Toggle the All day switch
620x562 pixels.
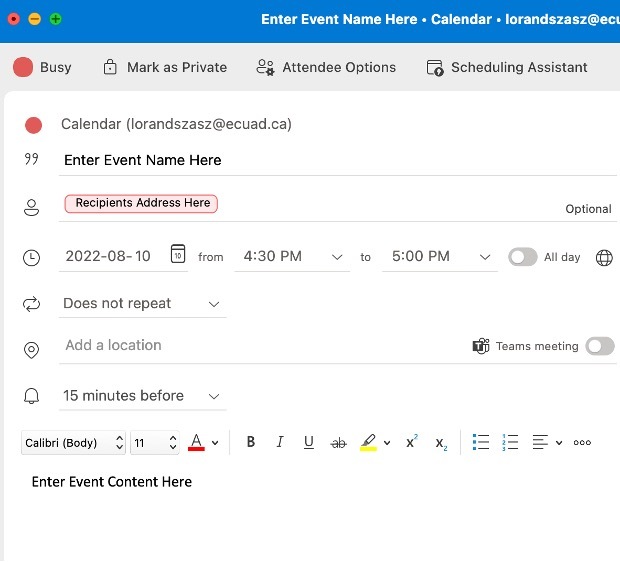tap(522, 257)
